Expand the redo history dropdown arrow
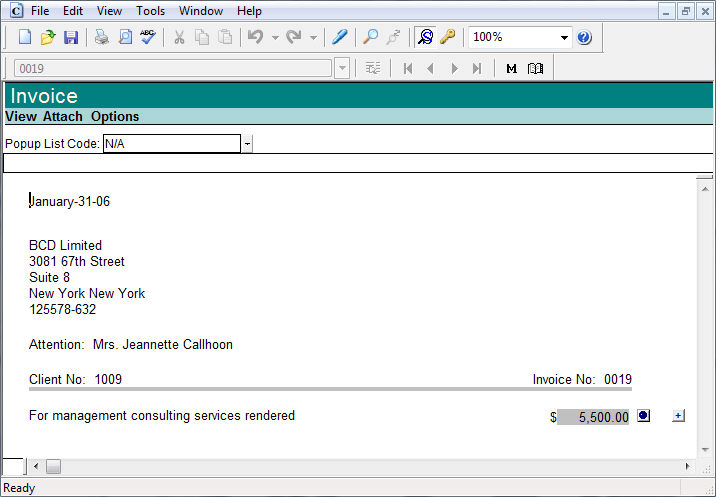Screen dimensions: 716x497 313,37
